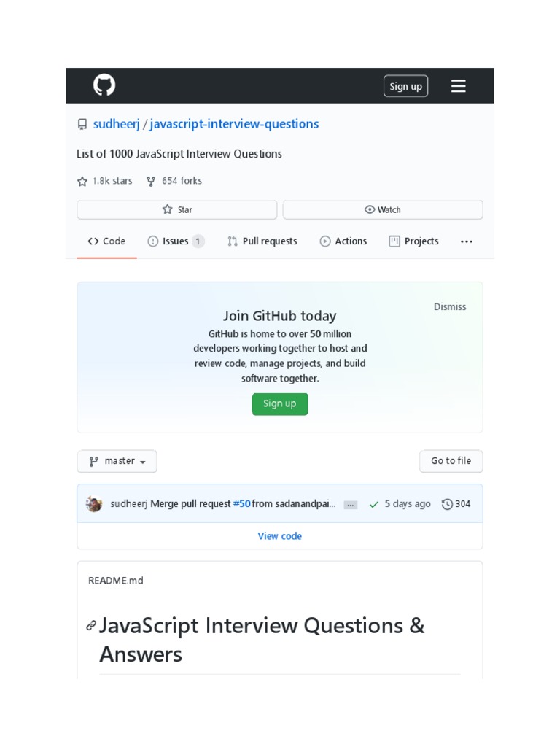Open the master branch dropdown
Screen dimensions: 560x747
click(x=117, y=461)
